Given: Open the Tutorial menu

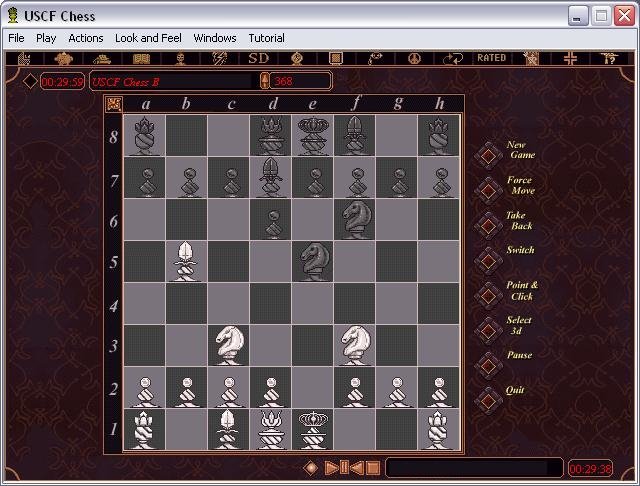Looking at the screenshot, I should click(265, 38).
